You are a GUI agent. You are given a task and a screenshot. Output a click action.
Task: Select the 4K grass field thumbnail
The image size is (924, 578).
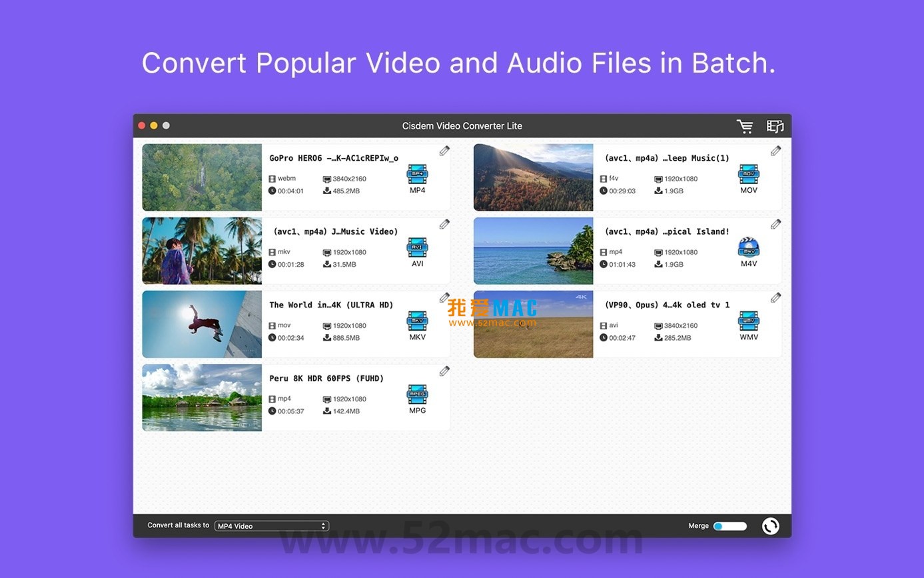(533, 324)
